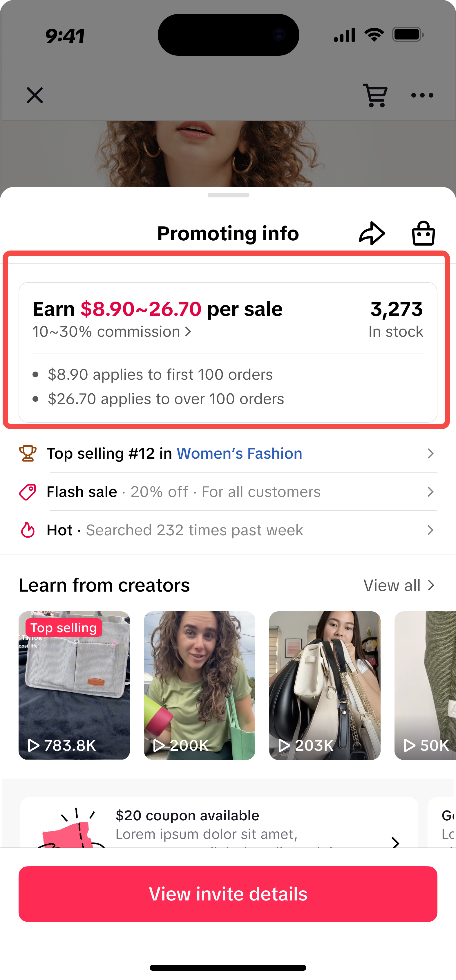Tap the share arrow icon
Image resolution: width=456 pixels, height=980 pixels.
tap(372, 233)
